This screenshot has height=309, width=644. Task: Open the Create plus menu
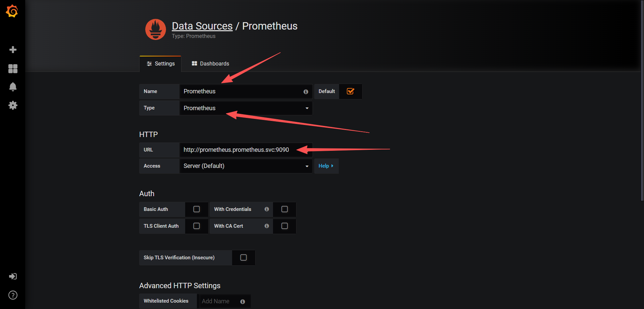coord(13,50)
